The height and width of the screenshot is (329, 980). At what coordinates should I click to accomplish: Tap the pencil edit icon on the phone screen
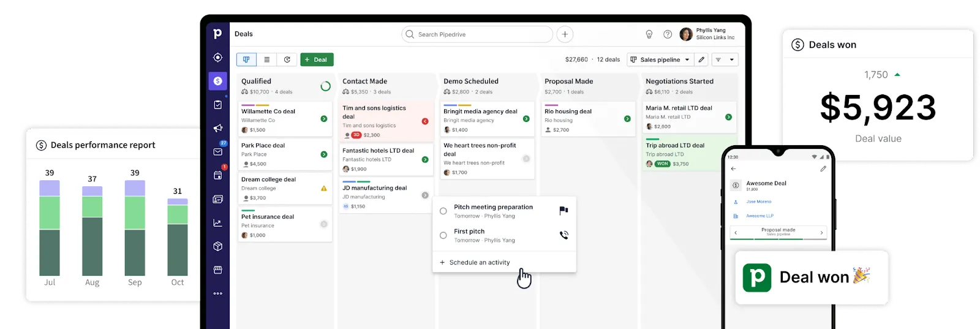tap(823, 168)
